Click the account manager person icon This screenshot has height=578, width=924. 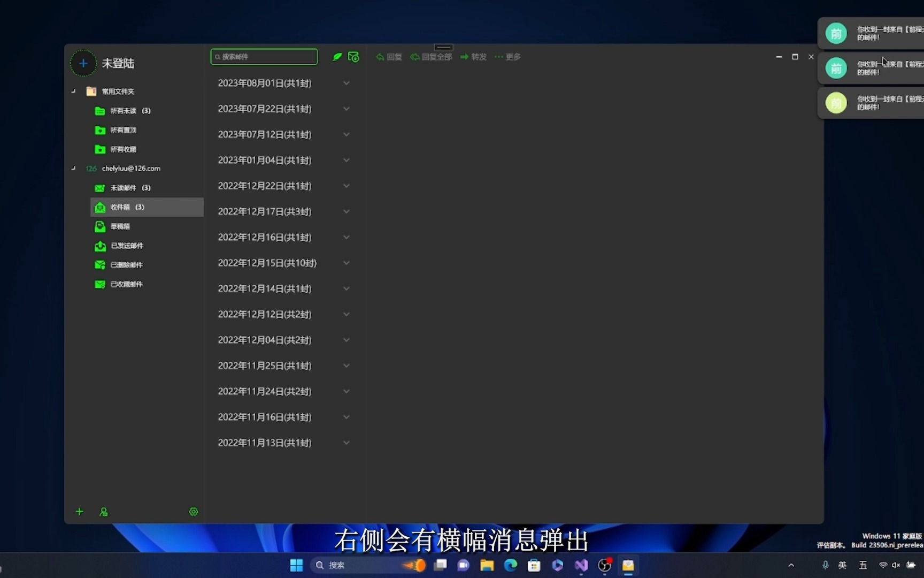[104, 512]
